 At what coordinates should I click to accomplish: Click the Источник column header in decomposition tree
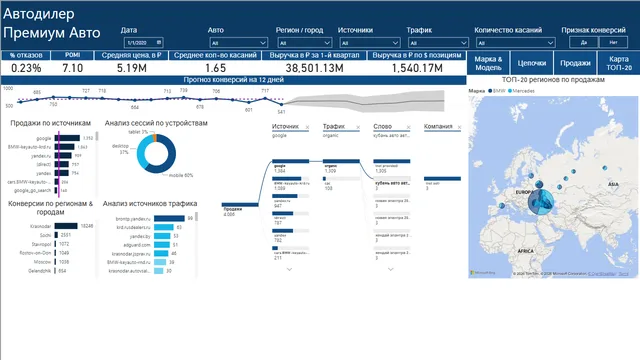[x=285, y=127]
